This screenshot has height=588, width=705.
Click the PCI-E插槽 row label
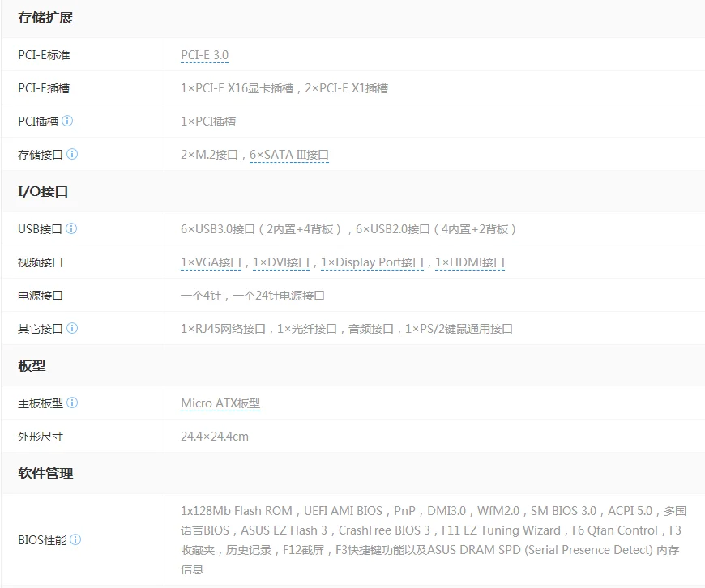(44, 88)
